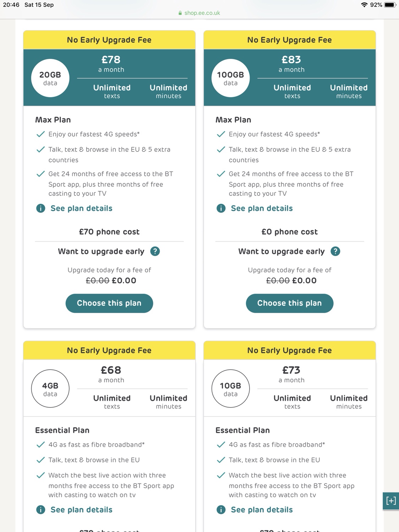See plan details for 4GB Essential plan
Screen dimensions: 399x532
(82, 510)
